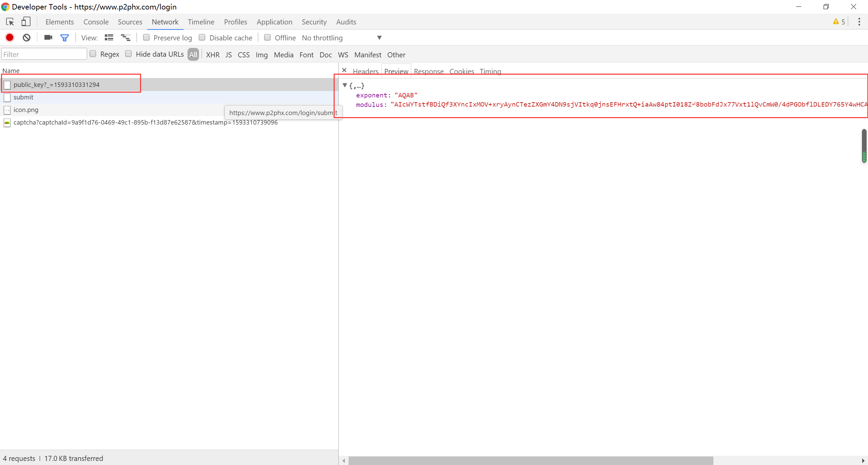Activate the inspect element selector tool

10,22
